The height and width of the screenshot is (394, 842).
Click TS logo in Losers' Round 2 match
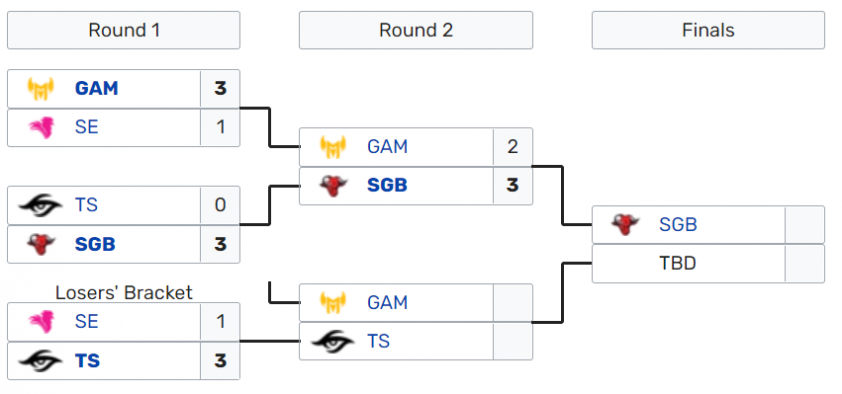(x=332, y=341)
